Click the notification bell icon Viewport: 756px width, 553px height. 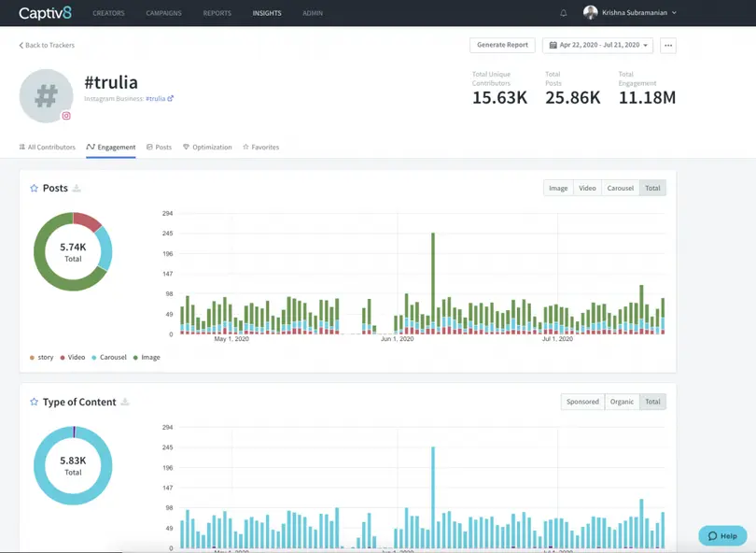pos(564,13)
